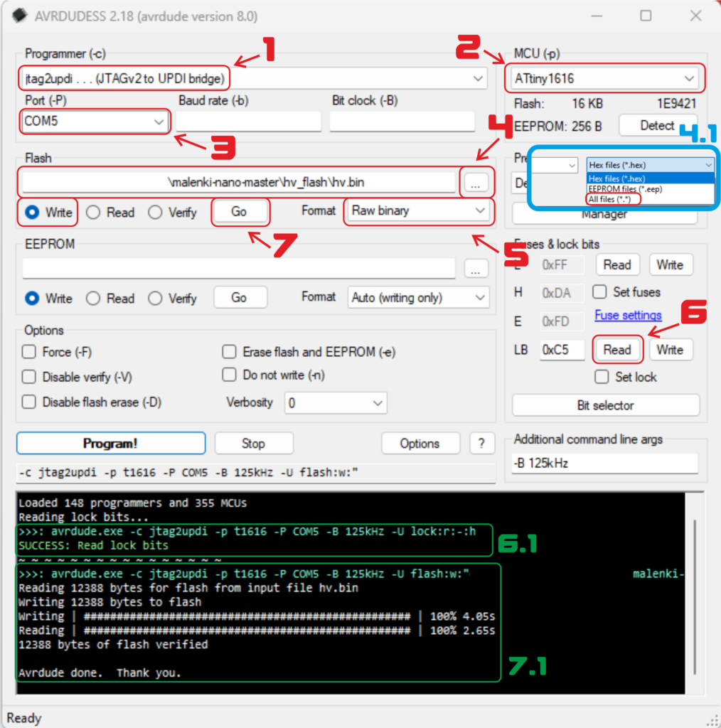Viewport: 721px width, 728px height.
Task: Choose All files (*.*) option
Action: click(609, 199)
